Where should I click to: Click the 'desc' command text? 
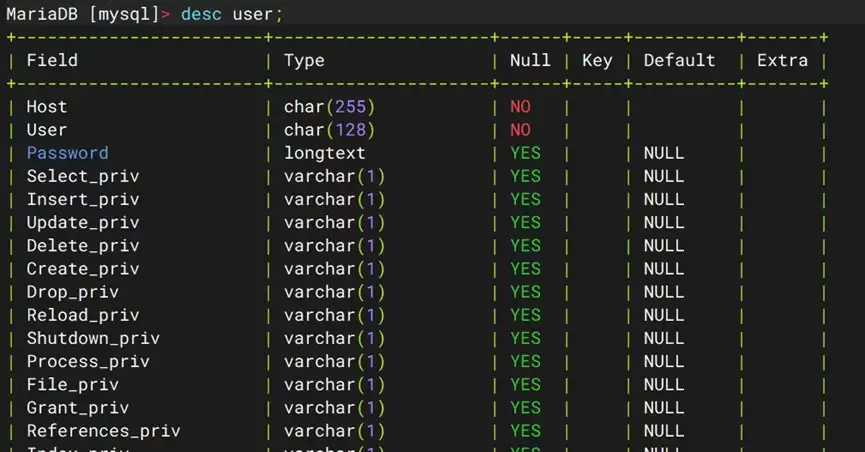pyautogui.click(x=201, y=14)
